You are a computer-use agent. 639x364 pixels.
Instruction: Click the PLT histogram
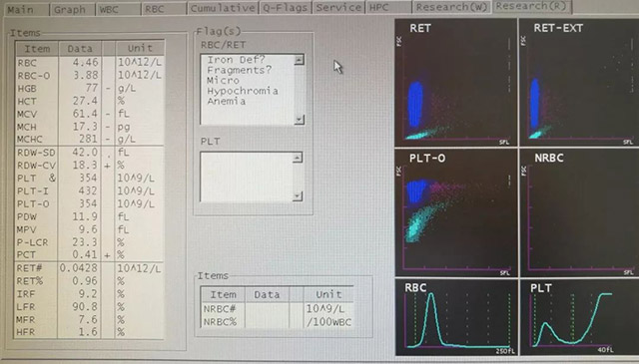click(579, 317)
